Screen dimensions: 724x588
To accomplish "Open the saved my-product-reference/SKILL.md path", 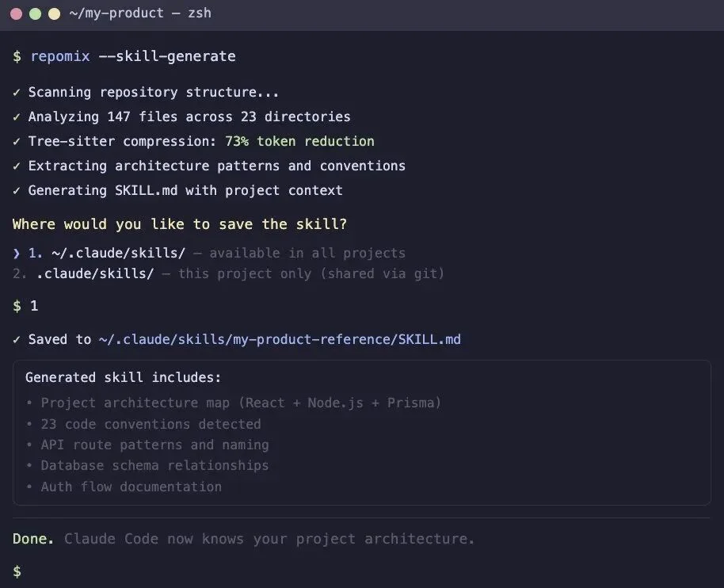I will (x=280, y=339).
